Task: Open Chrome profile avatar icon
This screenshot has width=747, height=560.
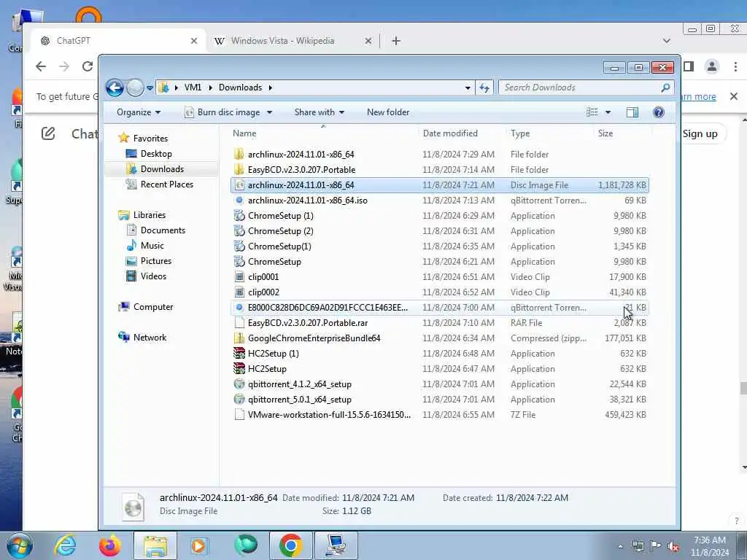Action: tap(712, 66)
